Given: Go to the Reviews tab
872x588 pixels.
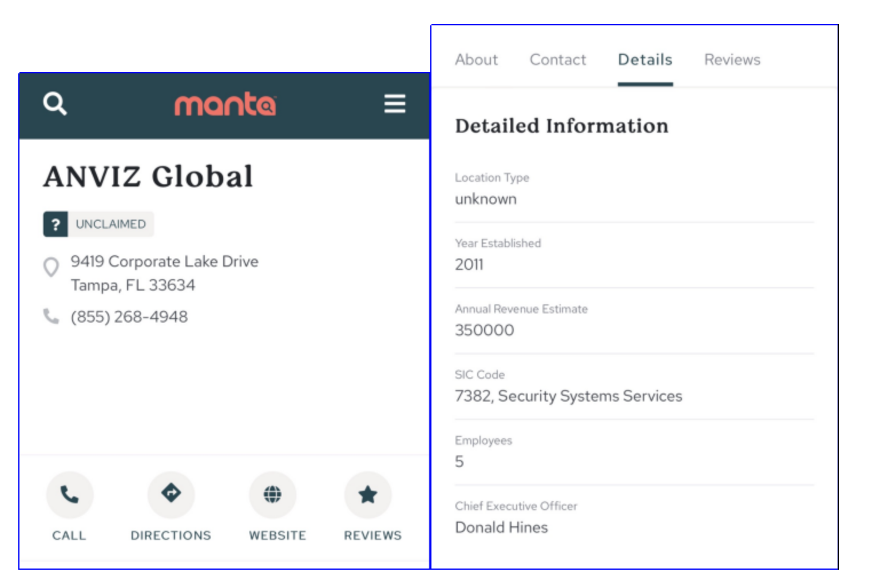Looking at the screenshot, I should 732,60.
